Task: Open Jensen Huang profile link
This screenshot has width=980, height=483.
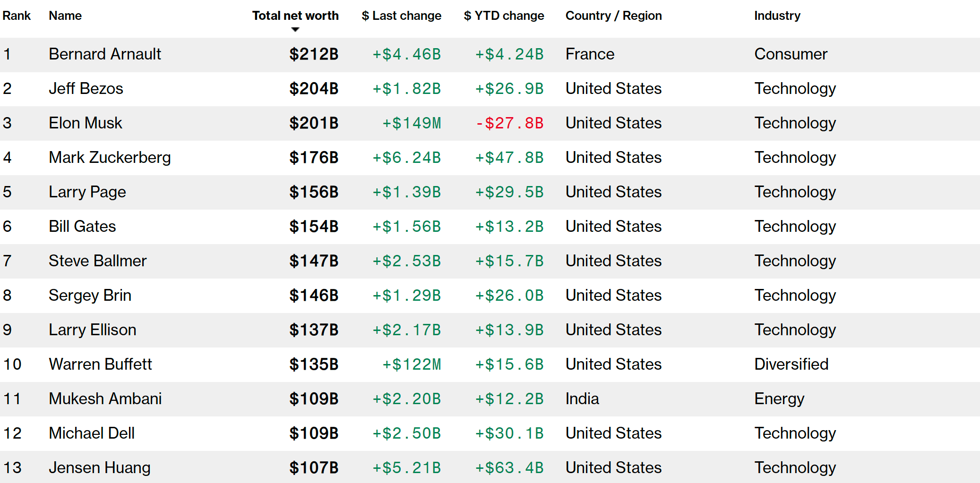Action: pos(100,468)
